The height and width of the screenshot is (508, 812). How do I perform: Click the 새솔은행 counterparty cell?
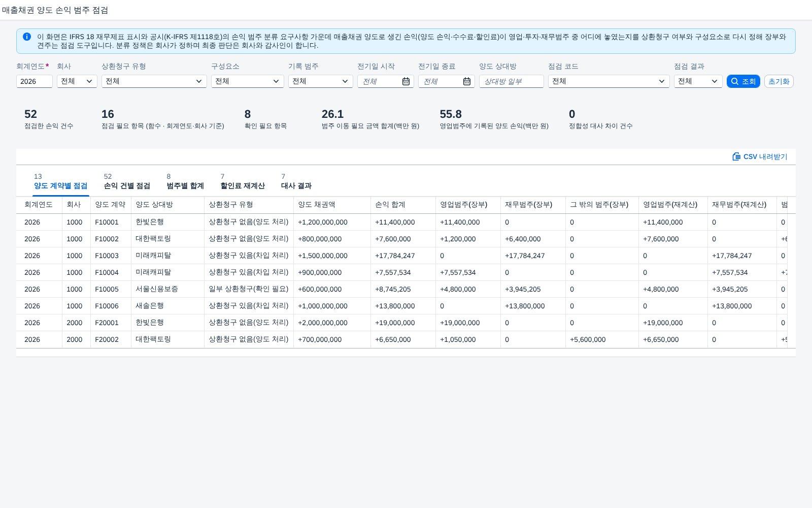(168, 306)
